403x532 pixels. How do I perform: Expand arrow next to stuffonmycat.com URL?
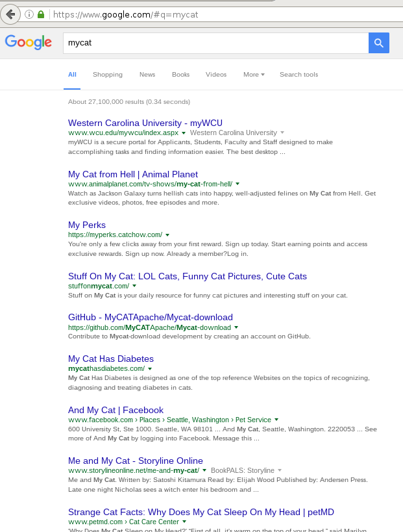134,286
